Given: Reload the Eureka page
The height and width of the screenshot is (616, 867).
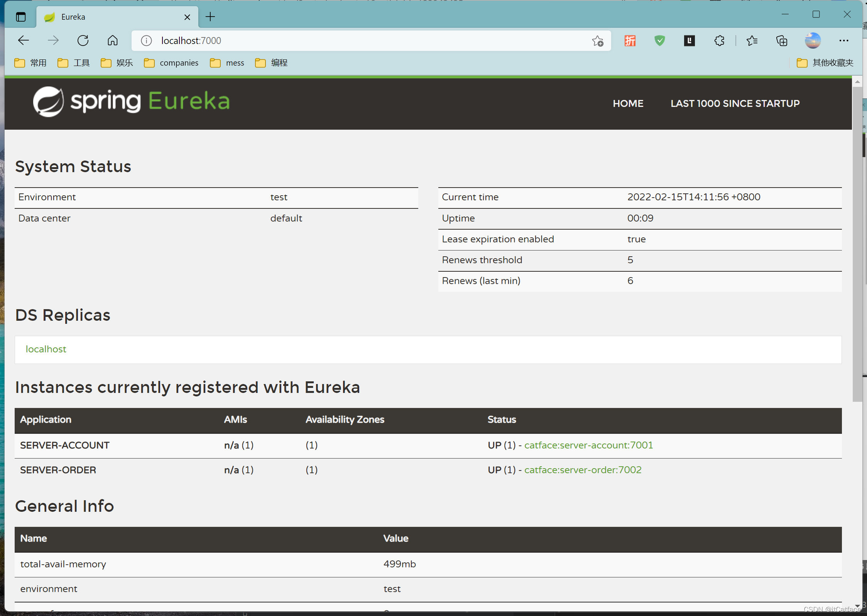Looking at the screenshot, I should click(x=83, y=41).
